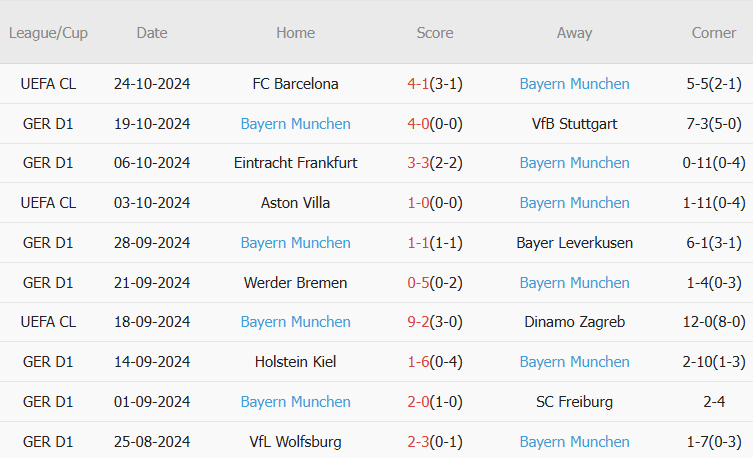Select Holstein Kiel home team
This screenshot has width=753, height=458.
pos(295,362)
